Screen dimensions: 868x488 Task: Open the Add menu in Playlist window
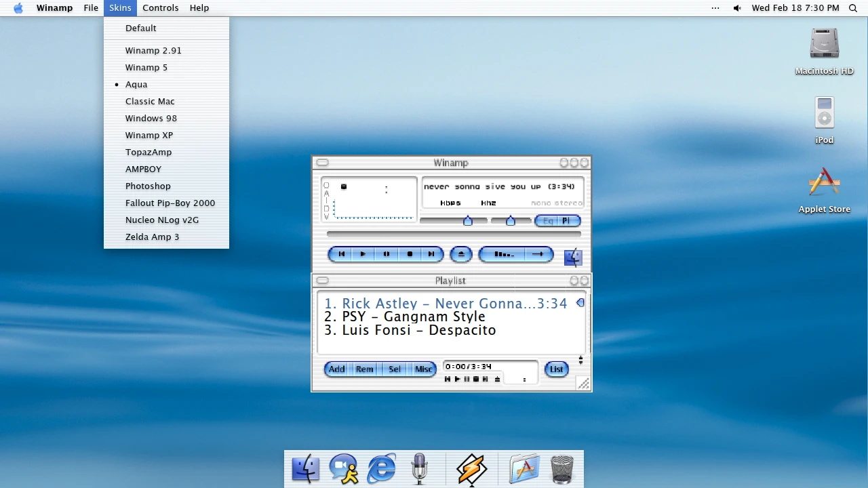pos(337,369)
